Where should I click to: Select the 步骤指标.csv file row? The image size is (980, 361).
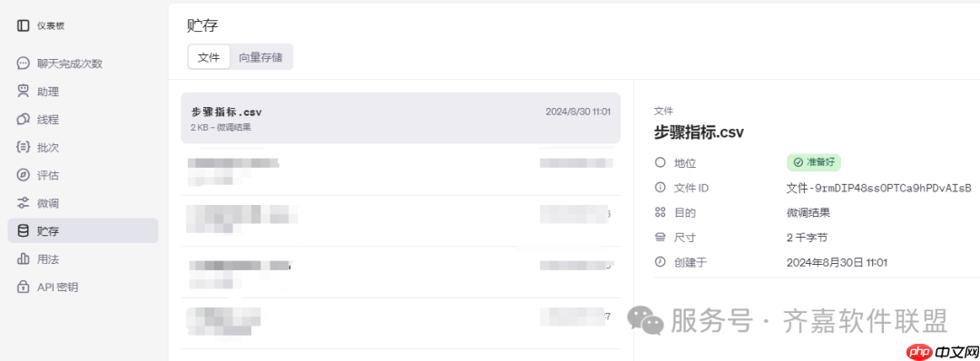[x=401, y=118]
